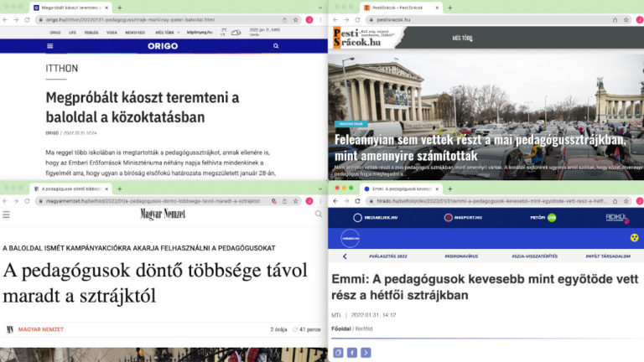Reload the hirado.hu page
This screenshot has width=644, height=362.
pyautogui.click(x=357, y=201)
